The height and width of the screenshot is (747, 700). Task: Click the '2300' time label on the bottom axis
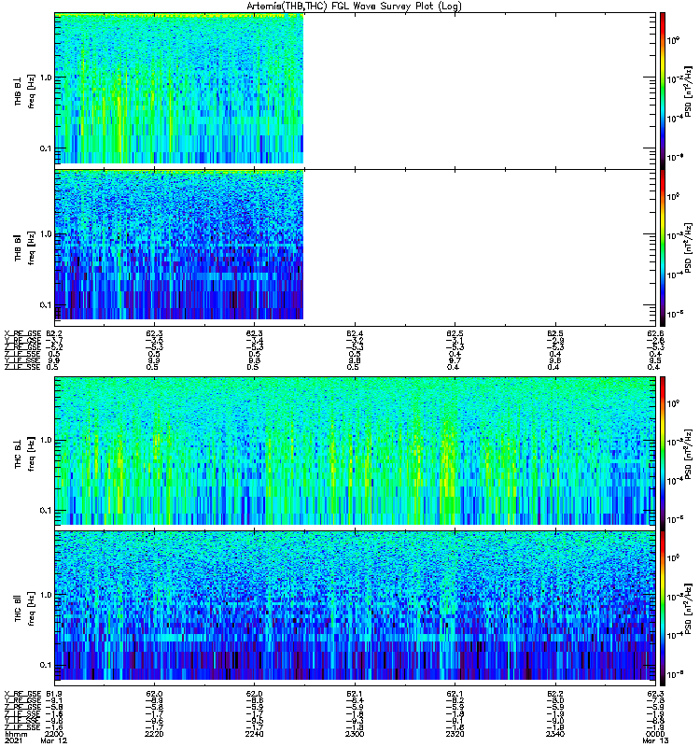tap(355, 734)
